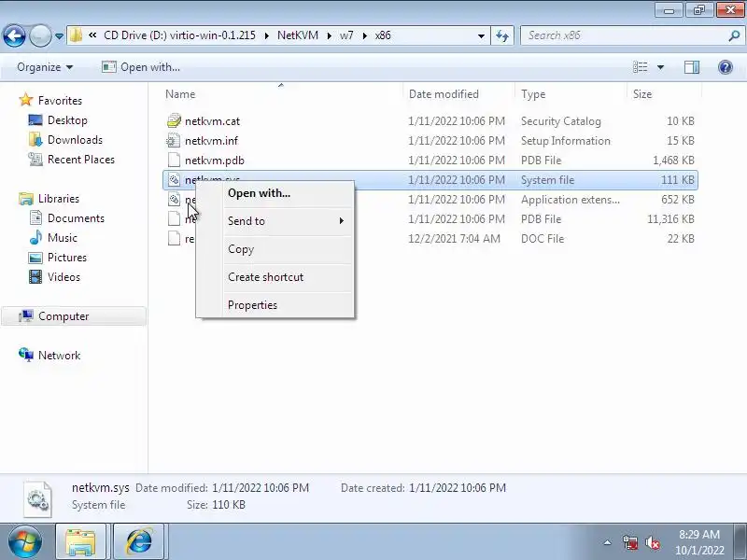Open Recent Places in Favorites
747x560 pixels.
tap(81, 159)
